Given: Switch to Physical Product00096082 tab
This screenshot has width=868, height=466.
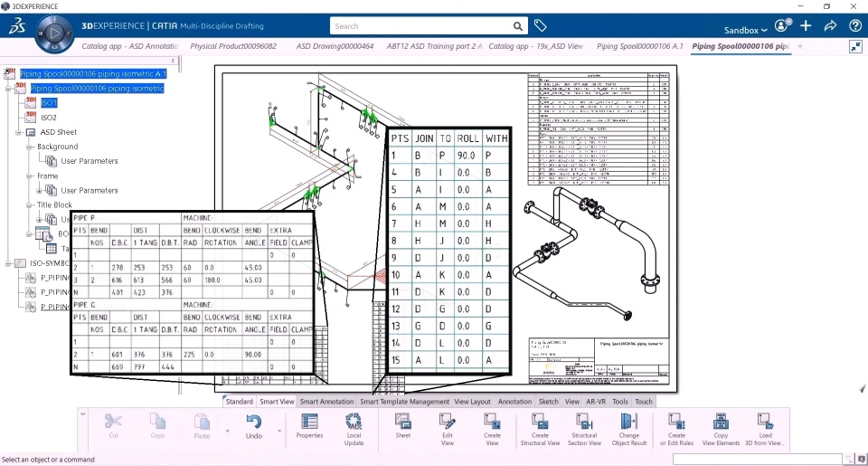Looking at the screenshot, I should pyautogui.click(x=233, y=46).
